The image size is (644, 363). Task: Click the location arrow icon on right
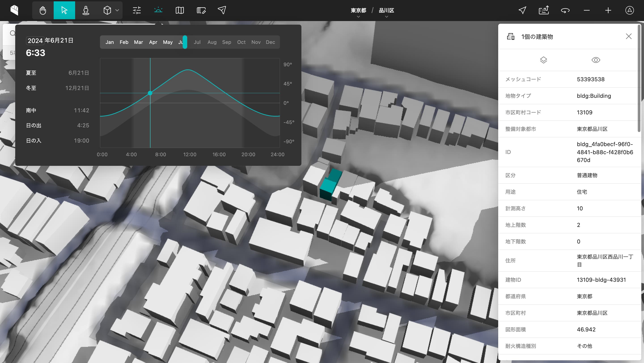[522, 10]
